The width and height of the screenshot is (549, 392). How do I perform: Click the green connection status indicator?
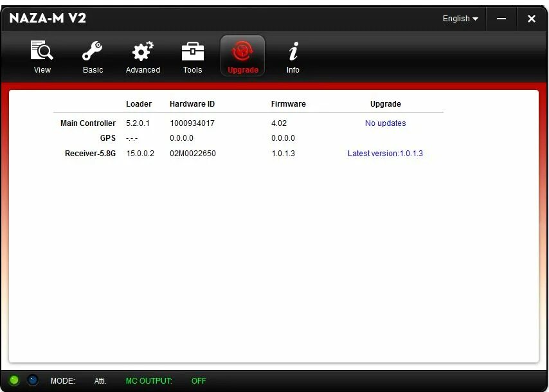coord(14,380)
